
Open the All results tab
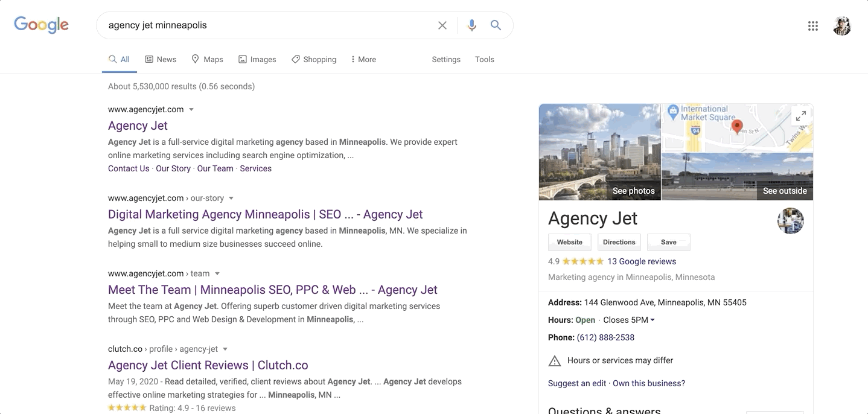(120, 59)
